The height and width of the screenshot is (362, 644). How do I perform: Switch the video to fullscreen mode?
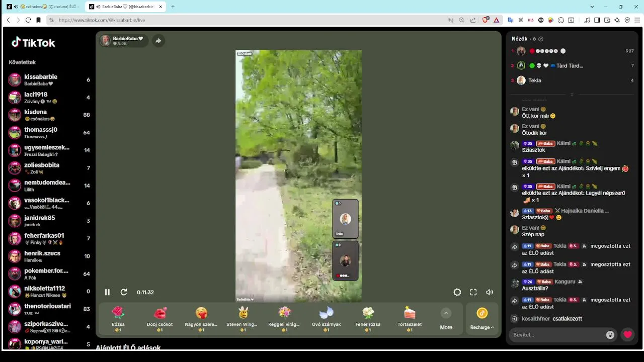[x=473, y=292]
